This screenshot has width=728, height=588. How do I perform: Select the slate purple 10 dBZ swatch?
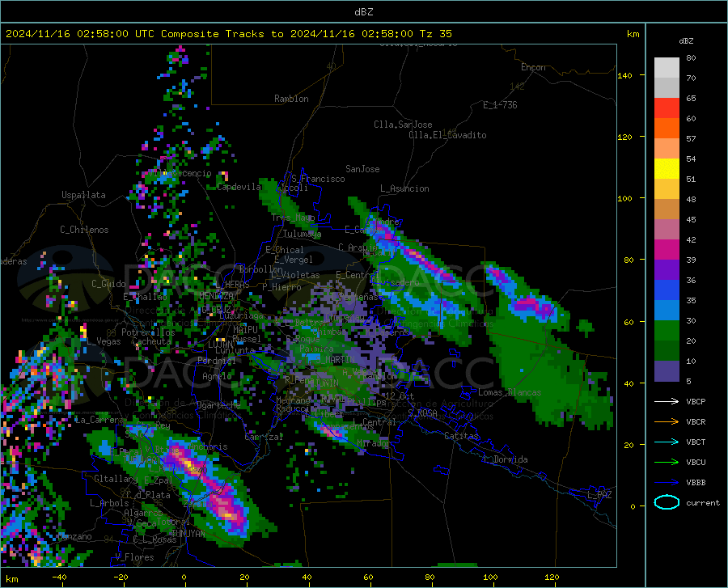pos(667,370)
